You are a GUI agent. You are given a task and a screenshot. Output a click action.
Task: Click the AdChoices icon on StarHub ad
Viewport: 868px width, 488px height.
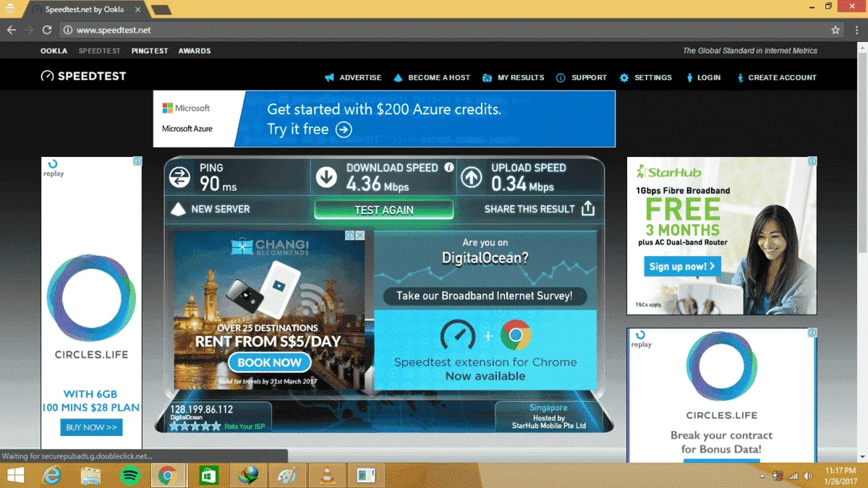(812, 162)
